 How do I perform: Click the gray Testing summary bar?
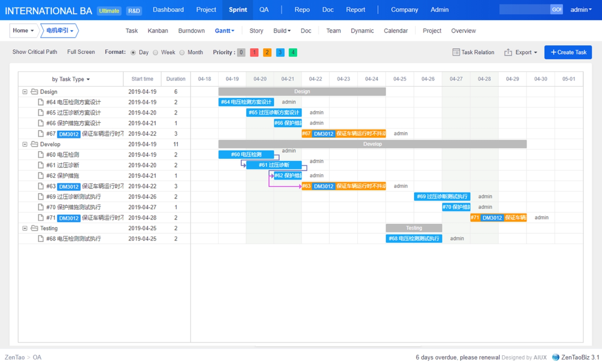click(414, 228)
